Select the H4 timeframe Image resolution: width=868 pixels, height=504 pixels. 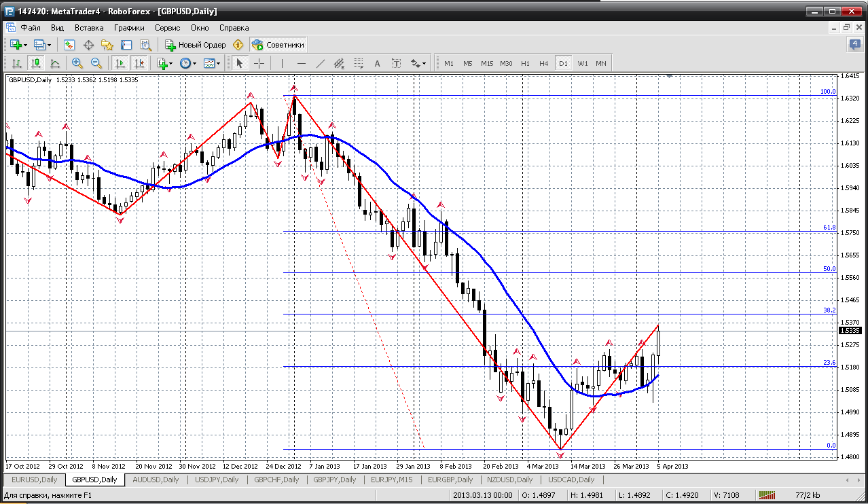544,63
